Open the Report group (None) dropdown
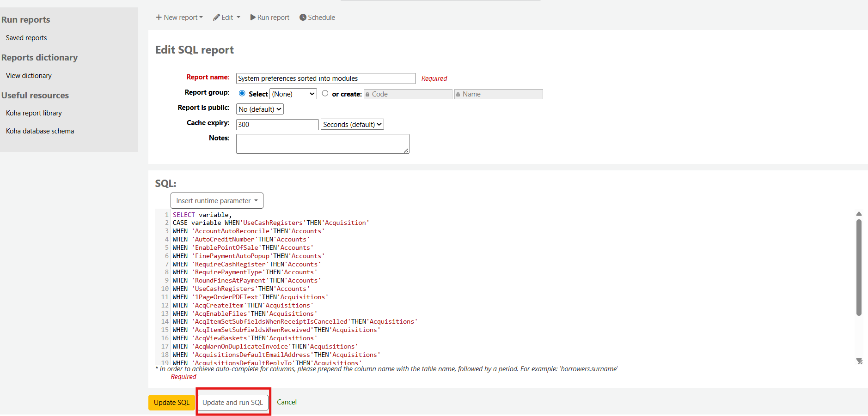Image resolution: width=868 pixels, height=416 pixels. [293, 94]
